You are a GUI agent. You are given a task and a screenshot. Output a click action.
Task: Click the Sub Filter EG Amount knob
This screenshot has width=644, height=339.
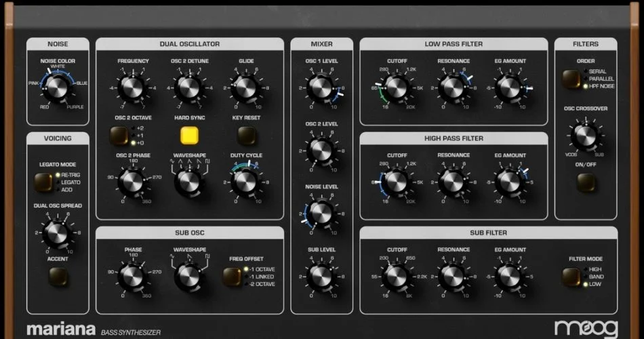tap(510, 276)
